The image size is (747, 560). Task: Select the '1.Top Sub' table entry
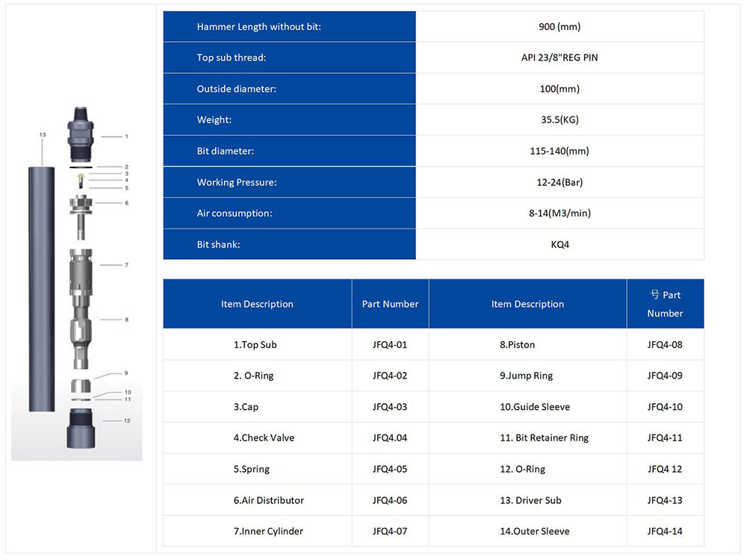click(255, 345)
